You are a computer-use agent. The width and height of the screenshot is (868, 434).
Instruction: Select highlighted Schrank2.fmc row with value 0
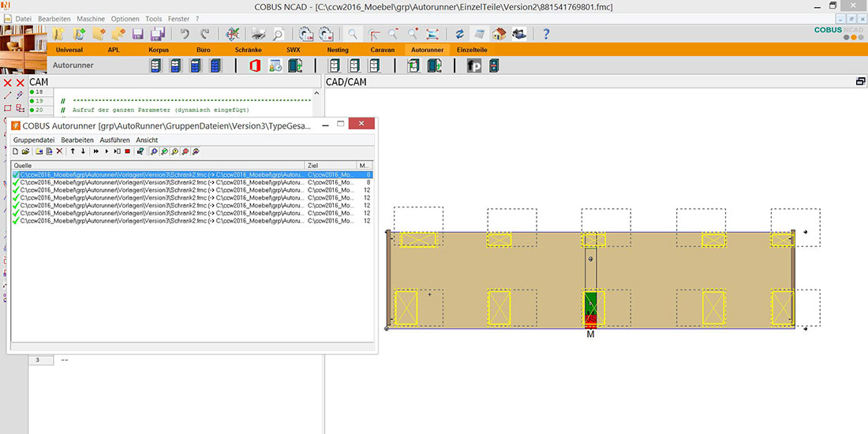pos(192,174)
